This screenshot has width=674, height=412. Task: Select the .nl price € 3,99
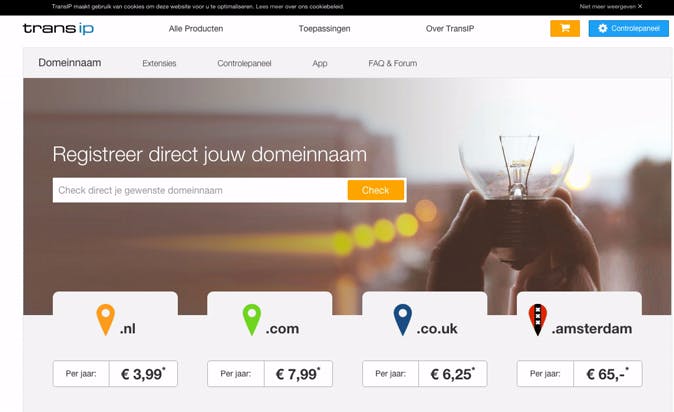click(143, 374)
